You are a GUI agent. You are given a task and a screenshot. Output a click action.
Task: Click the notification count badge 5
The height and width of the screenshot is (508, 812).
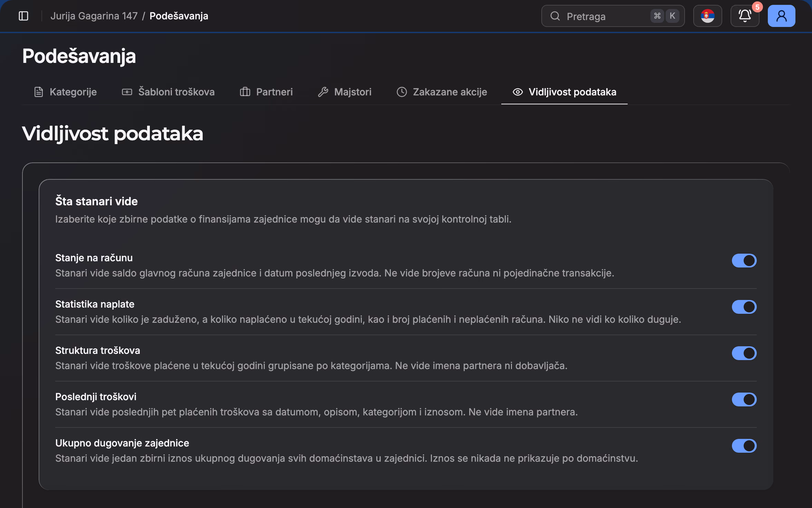tap(757, 7)
